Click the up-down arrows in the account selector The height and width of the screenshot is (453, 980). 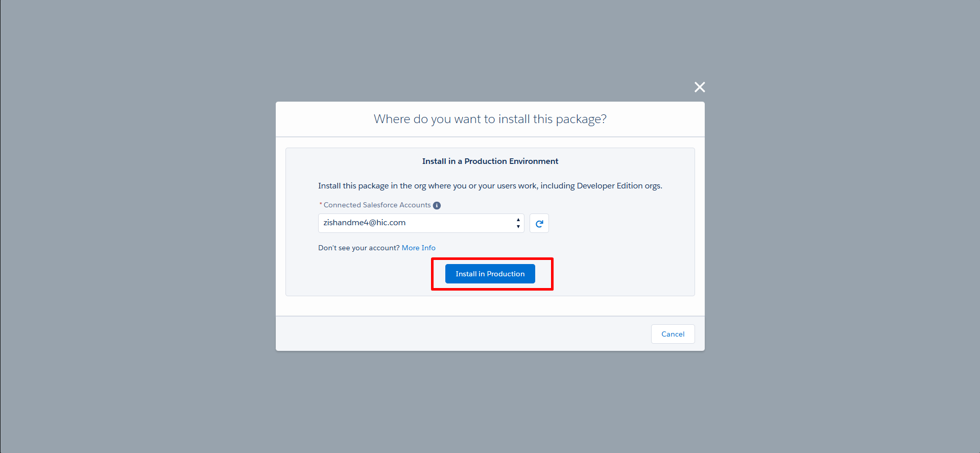click(518, 223)
